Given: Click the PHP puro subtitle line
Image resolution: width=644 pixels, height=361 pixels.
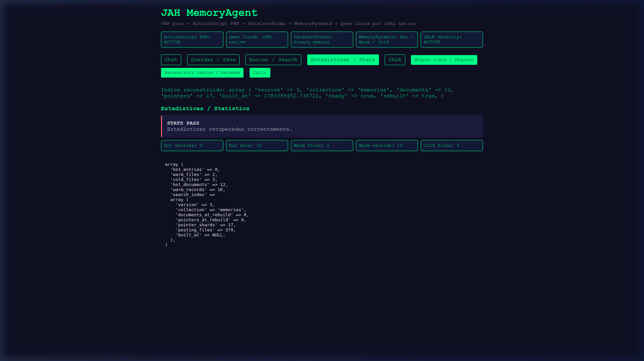Looking at the screenshot, I should point(288,24).
